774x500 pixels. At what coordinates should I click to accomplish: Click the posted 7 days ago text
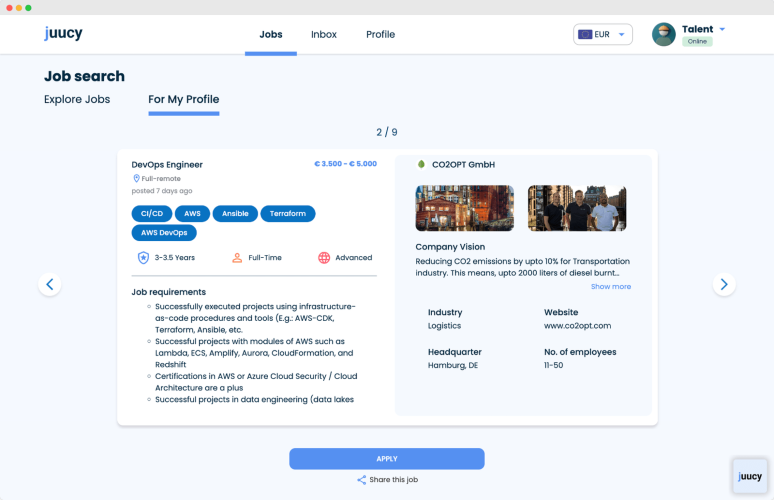(x=162, y=191)
